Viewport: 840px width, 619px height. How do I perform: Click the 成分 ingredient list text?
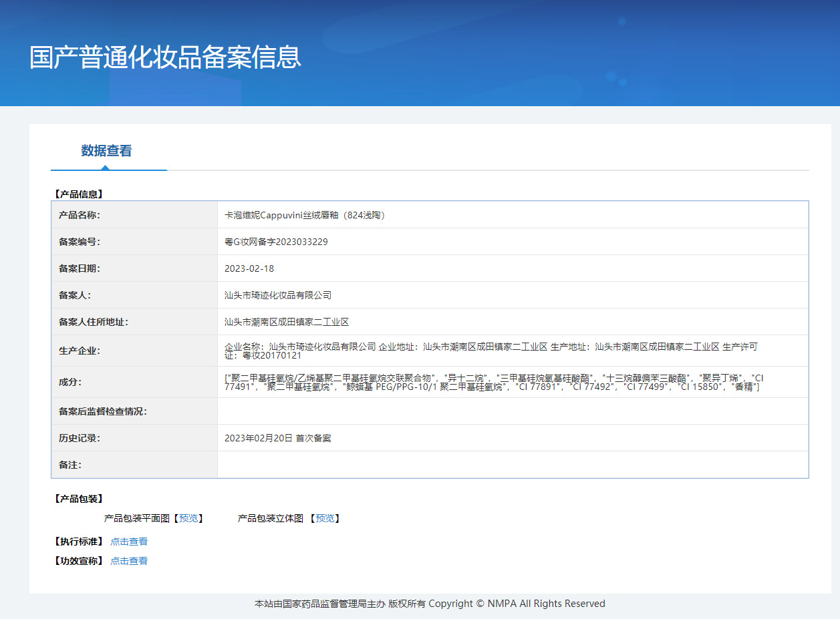tap(493, 382)
